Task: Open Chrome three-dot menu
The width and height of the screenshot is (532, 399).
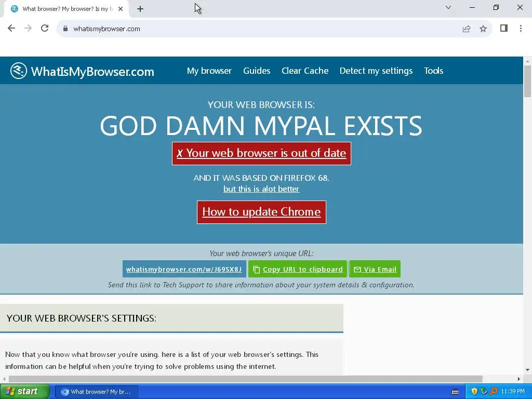Action: 521,28
